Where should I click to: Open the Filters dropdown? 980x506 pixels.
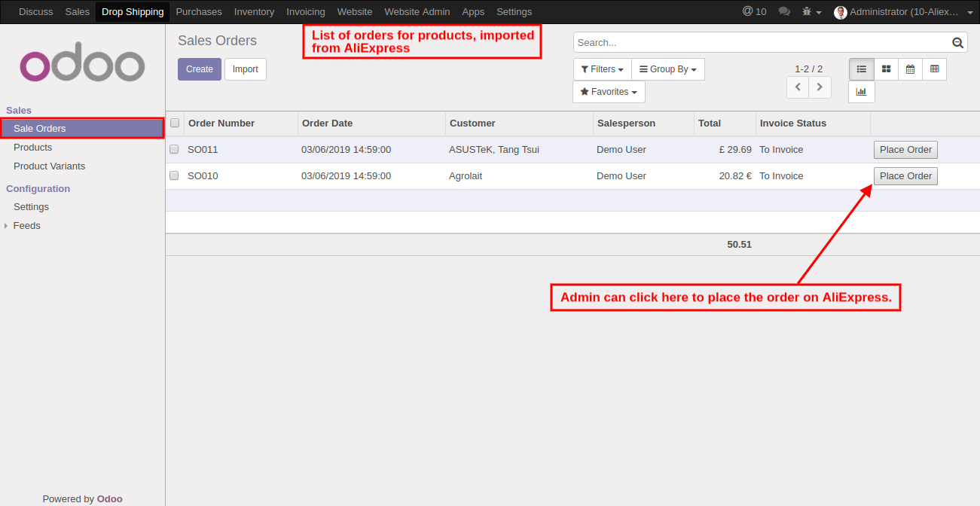coord(602,69)
